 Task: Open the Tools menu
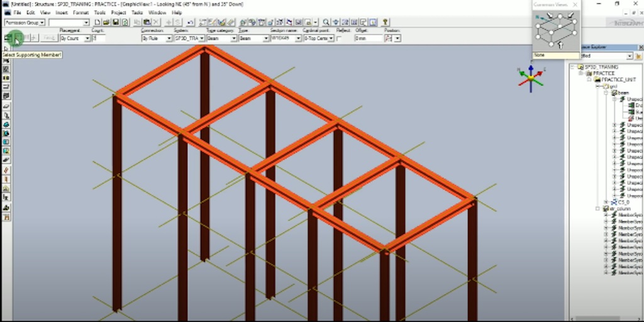(100, 13)
